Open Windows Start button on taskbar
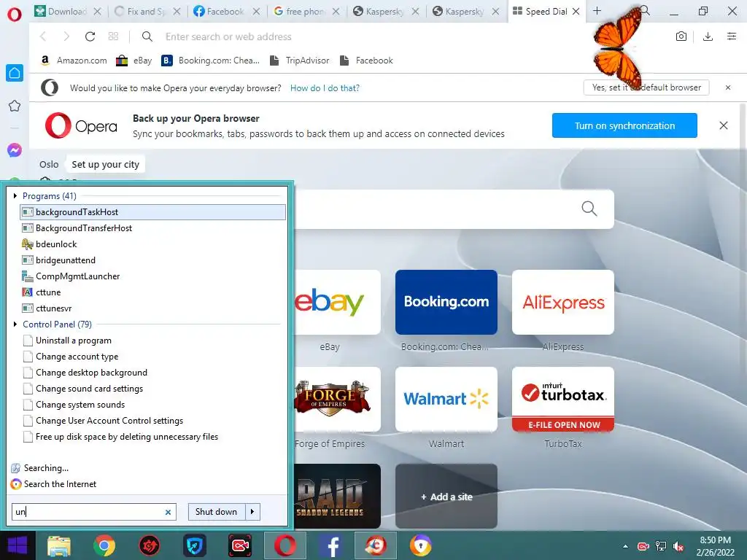 click(18, 545)
